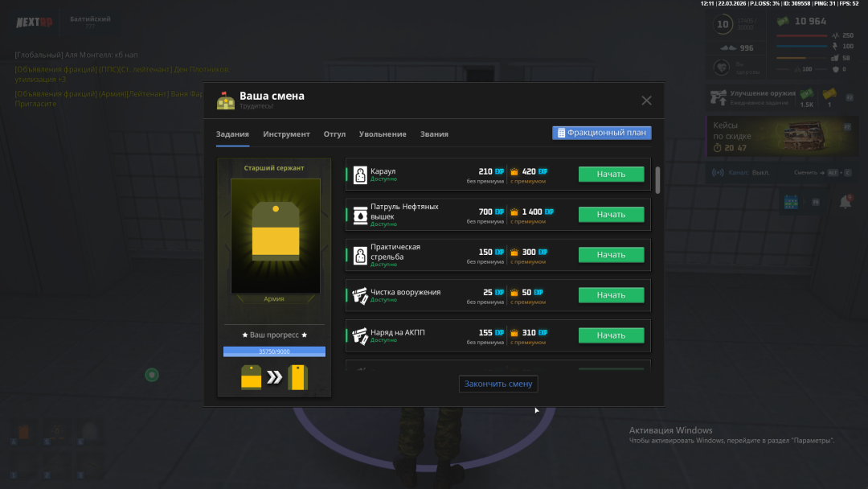Viewport: 868px width, 489px height.
Task: Click the pistol icon beside Чистка вооружения
Action: [x=360, y=295]
